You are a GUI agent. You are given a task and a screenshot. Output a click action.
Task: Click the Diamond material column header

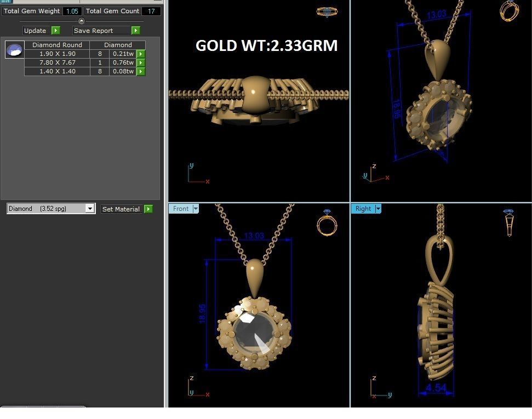[x=118, y=45]
